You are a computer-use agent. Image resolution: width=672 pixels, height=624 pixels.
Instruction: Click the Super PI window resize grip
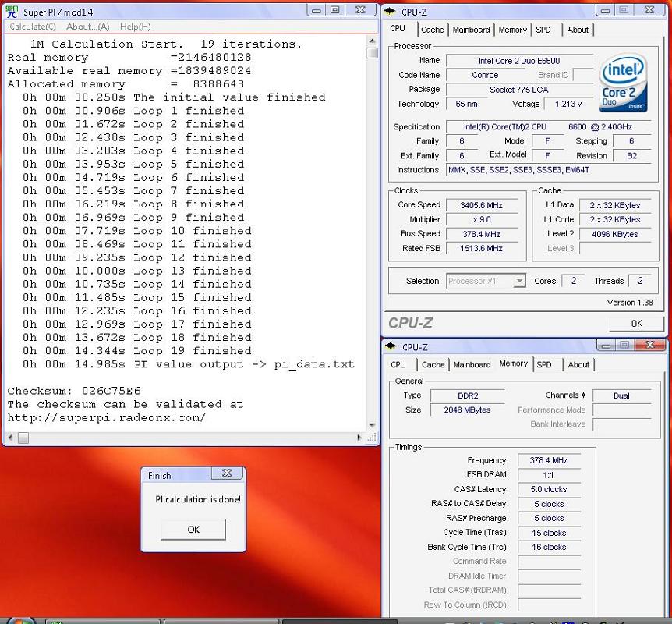pyautogui.click(x=372, y=438)
